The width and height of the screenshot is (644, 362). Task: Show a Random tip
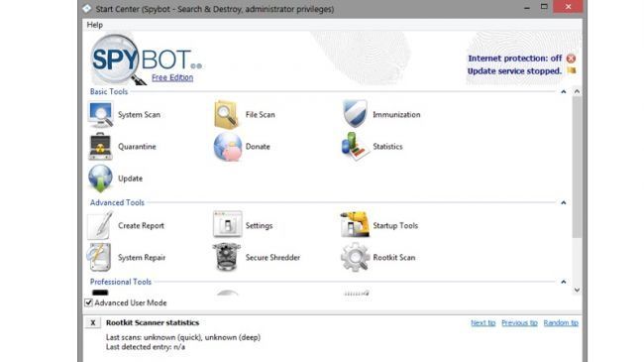(561, 323)
